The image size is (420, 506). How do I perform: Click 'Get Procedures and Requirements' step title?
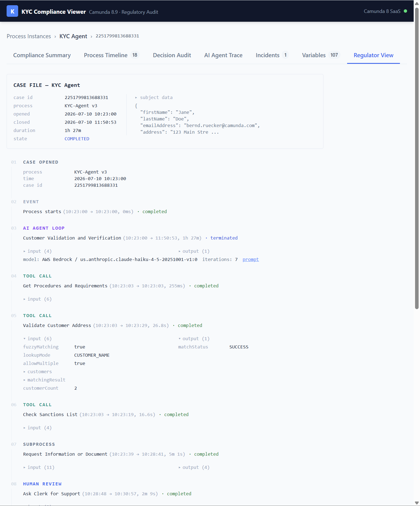65,286
